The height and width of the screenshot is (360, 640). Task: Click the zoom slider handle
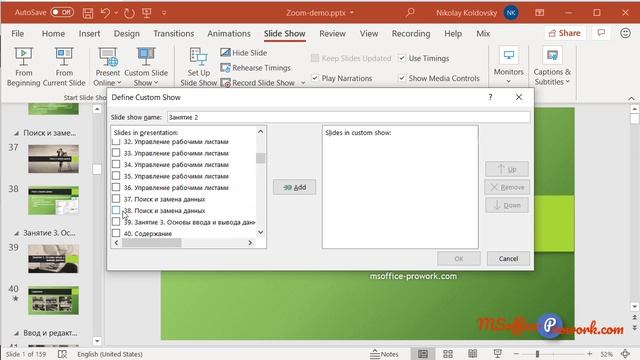coord(537,354)
